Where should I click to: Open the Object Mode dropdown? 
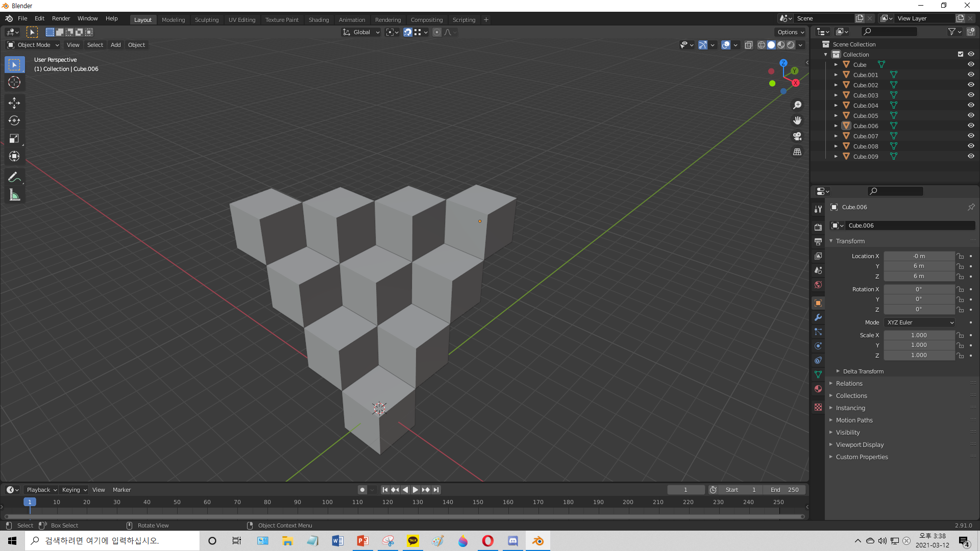(33, 45)
